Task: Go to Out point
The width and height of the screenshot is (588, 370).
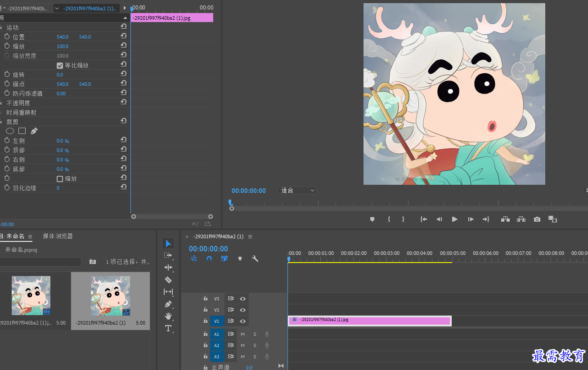Action: pos(486,219)
